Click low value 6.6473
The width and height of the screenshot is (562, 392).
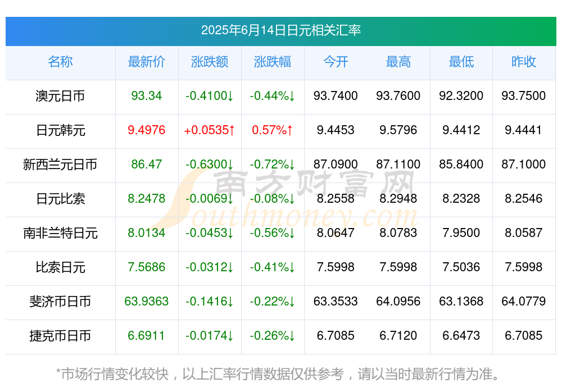coord(461,335)
